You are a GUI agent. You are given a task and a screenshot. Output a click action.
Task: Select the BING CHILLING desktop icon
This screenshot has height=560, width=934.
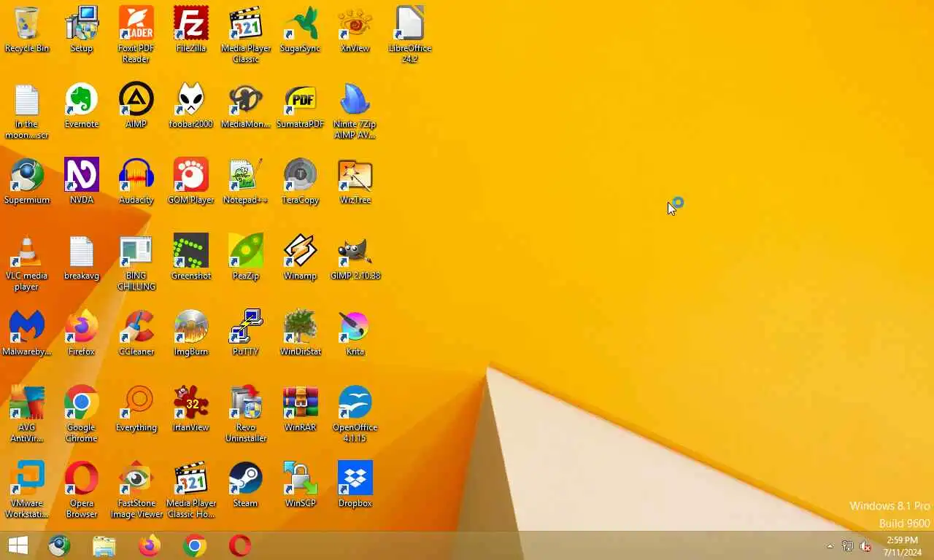pyautogui.click(x=136, y=262)
